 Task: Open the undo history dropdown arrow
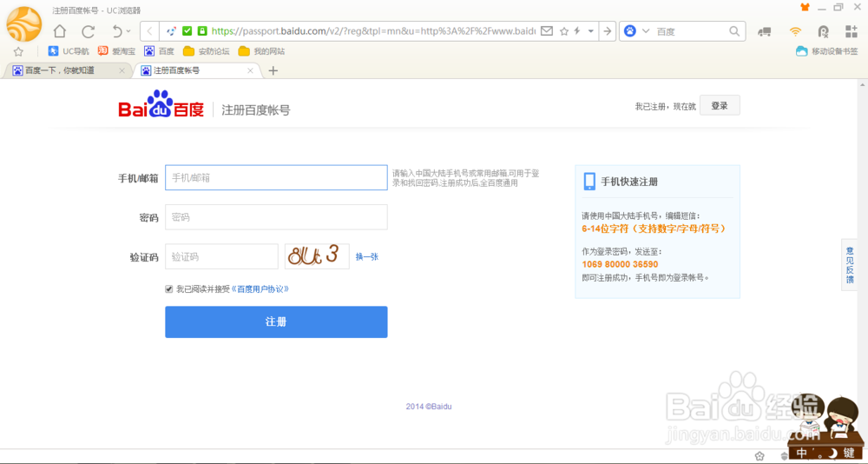tap(129, 31)
